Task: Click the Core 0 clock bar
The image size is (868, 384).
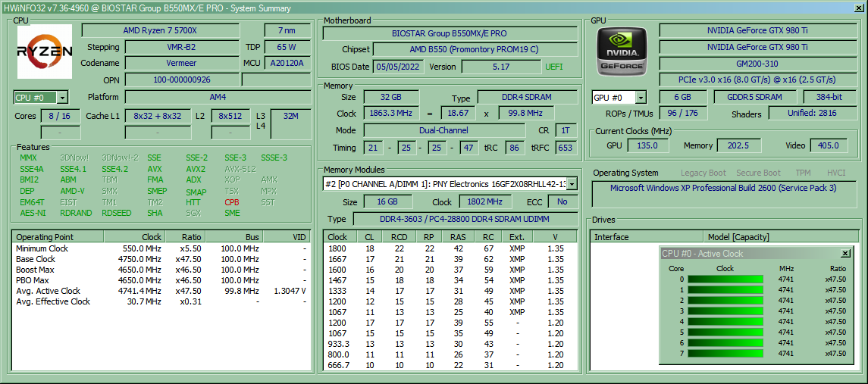Action: [x=725, y=279]
